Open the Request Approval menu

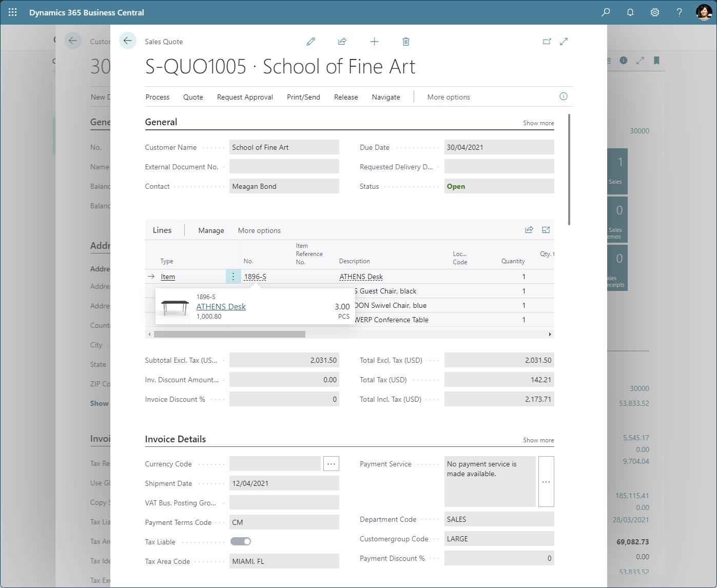(245, 97)
